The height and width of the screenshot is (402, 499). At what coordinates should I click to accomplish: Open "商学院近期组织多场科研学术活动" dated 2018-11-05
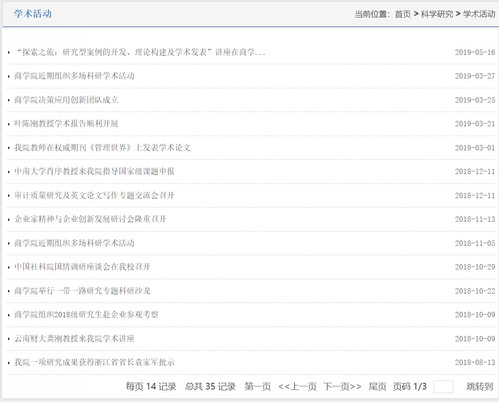pos(74,243)
